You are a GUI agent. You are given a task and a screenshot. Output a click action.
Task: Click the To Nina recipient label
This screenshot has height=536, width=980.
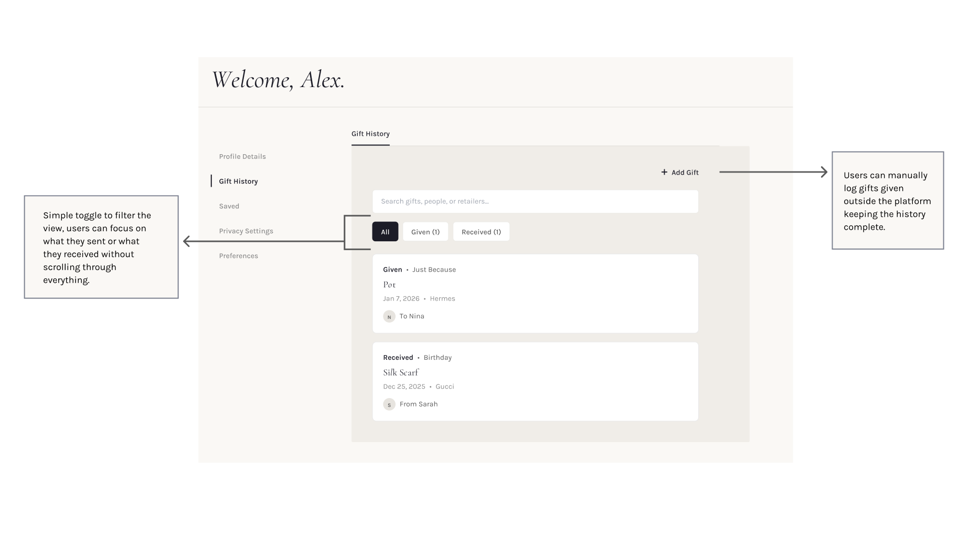pos(412,316)
